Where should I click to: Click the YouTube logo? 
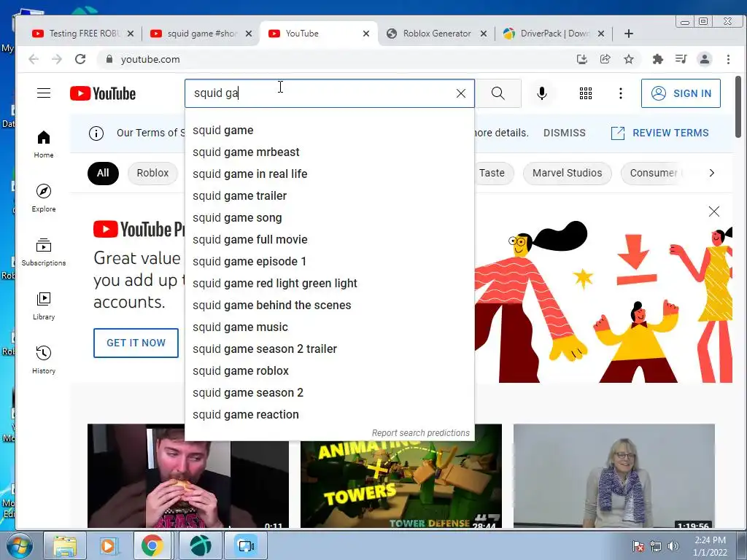pos(103,93)
